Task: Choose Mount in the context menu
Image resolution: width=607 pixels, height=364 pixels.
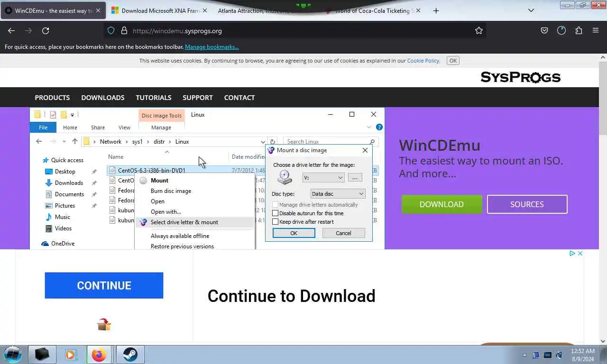Action: click(194, 180)
